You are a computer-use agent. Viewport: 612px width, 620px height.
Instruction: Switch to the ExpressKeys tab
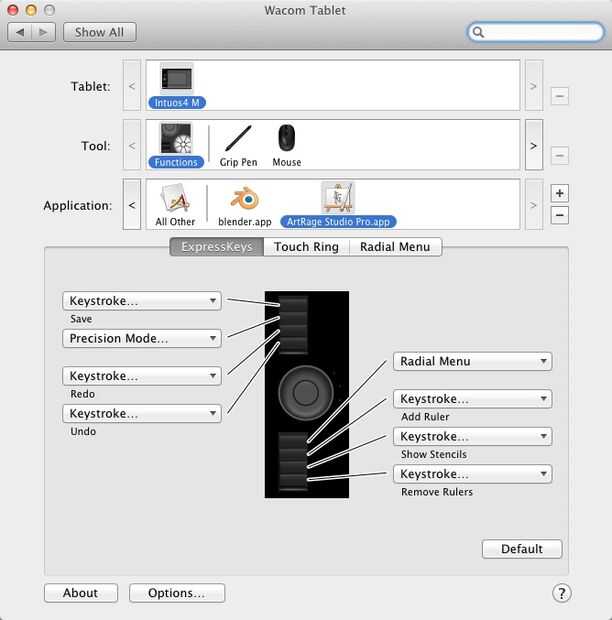pyautogui.click(x=217, y=247)
